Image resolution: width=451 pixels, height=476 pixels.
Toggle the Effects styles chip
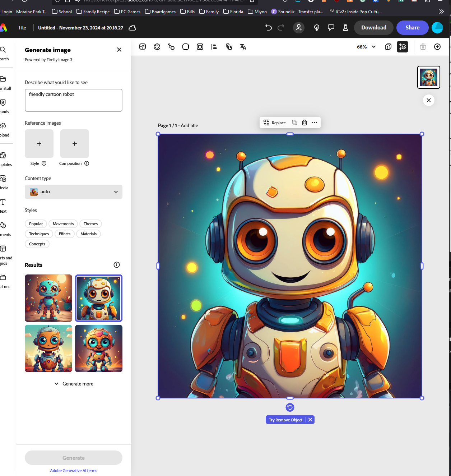point(65,234)
